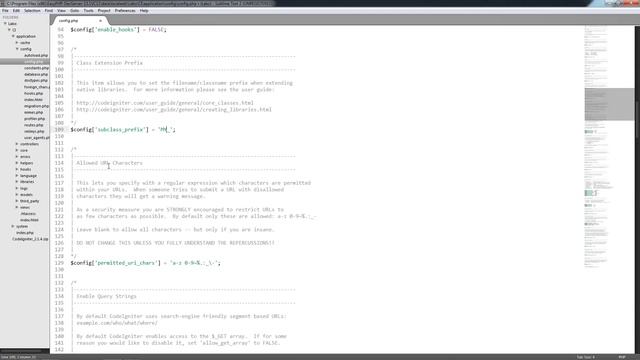
Task: Click the sidebar horizontal scrollbar
Action: coord(21,351)
